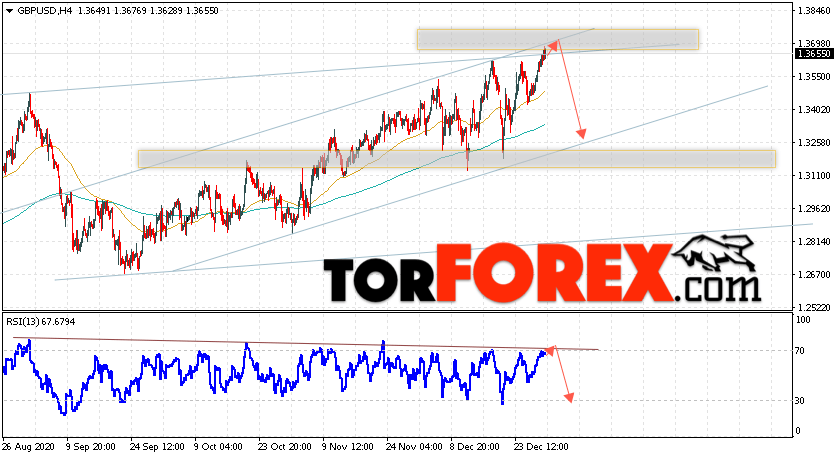Click the 23 Dec 12:00 date label
The width and height of the screenshot is (838, 458).
pyautogui.click(x=541, y=447)
